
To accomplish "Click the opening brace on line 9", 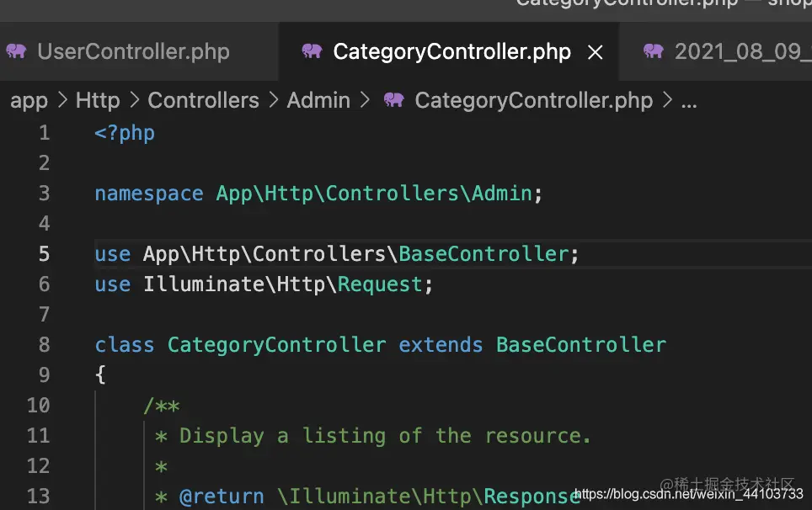I will pos(100,375).
